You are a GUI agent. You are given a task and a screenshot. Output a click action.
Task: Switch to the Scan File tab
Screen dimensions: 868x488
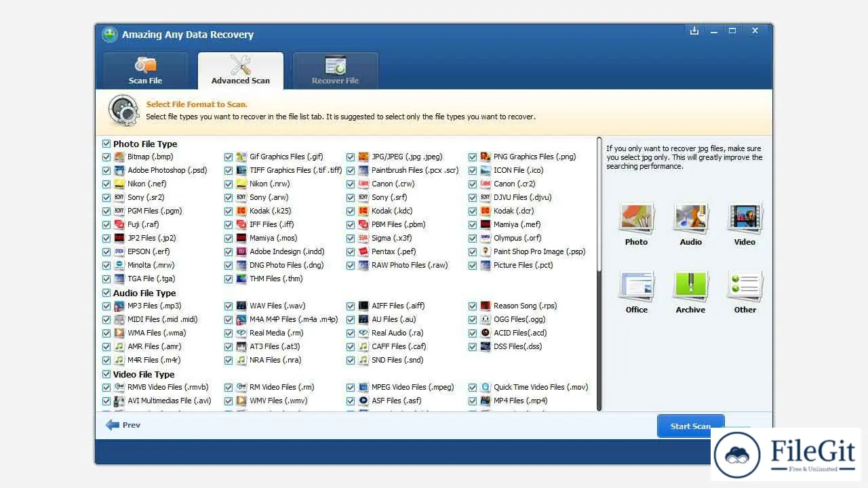click(x=146, y=70)
